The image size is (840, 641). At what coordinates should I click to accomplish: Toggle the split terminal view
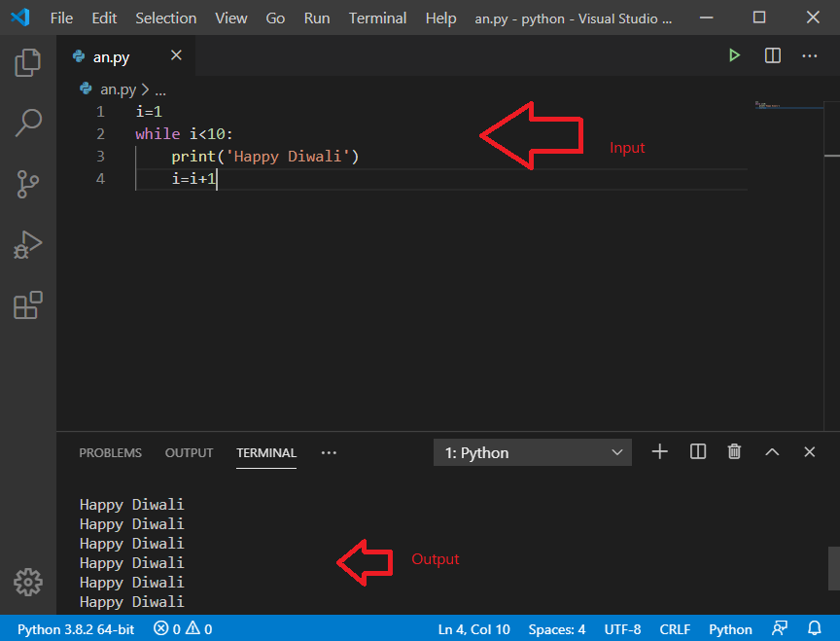[697, 451]
